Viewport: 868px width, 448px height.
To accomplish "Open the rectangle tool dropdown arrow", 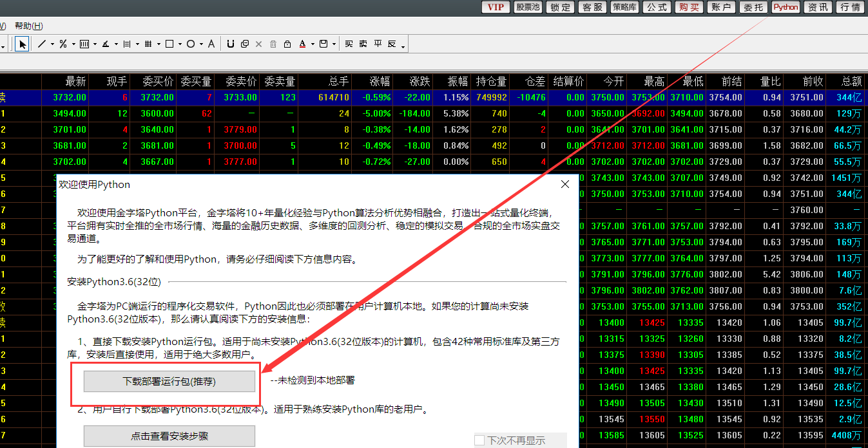I will 180,44.
